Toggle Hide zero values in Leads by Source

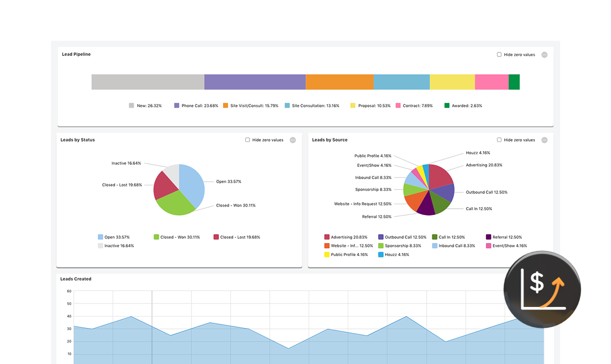(499, 139)
